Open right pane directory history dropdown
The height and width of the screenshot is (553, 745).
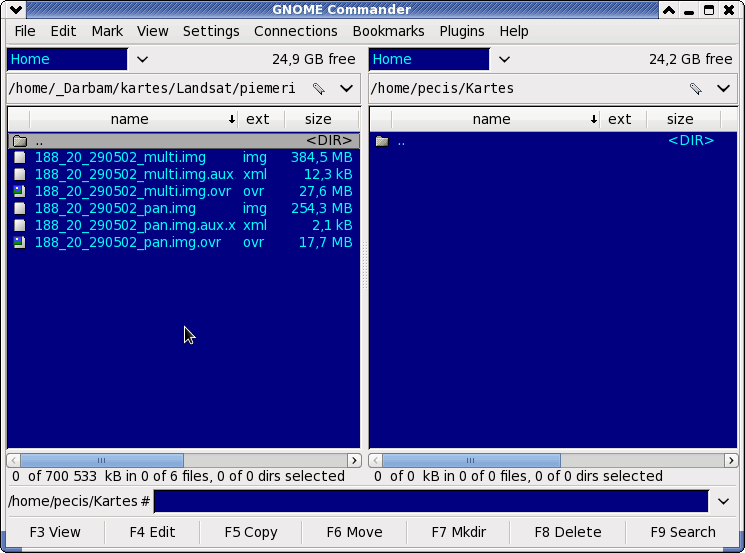point(723,88)
